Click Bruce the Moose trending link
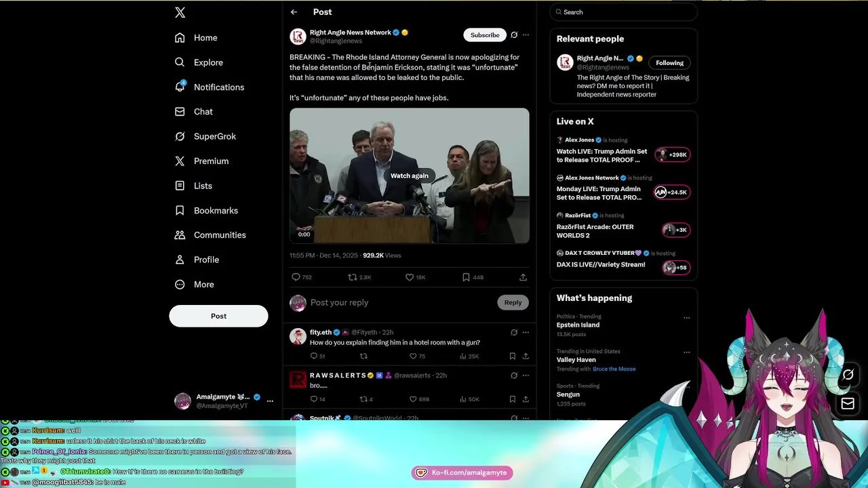The width and height of the screenshot is (868, 488). click(614, 369)
